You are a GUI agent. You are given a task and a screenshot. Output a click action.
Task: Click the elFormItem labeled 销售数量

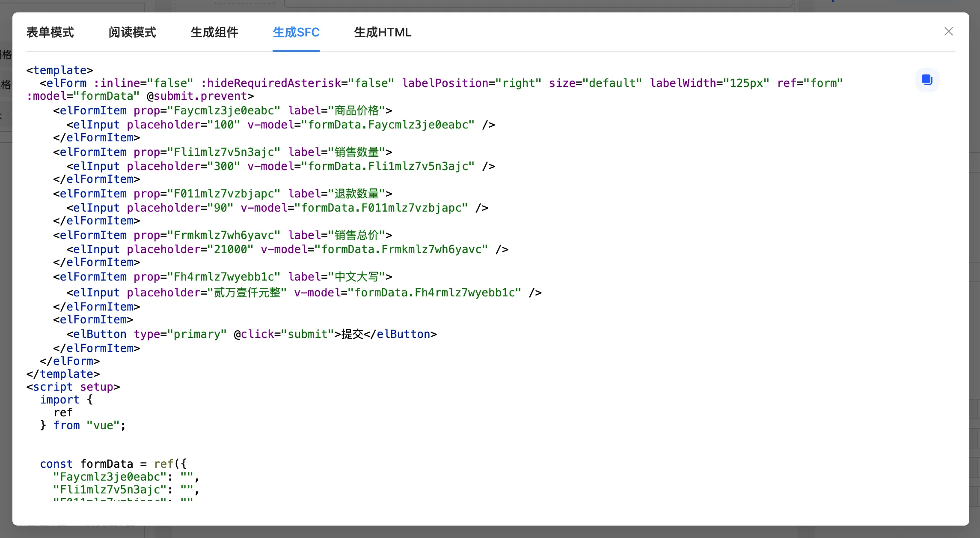tap(223, 152)
